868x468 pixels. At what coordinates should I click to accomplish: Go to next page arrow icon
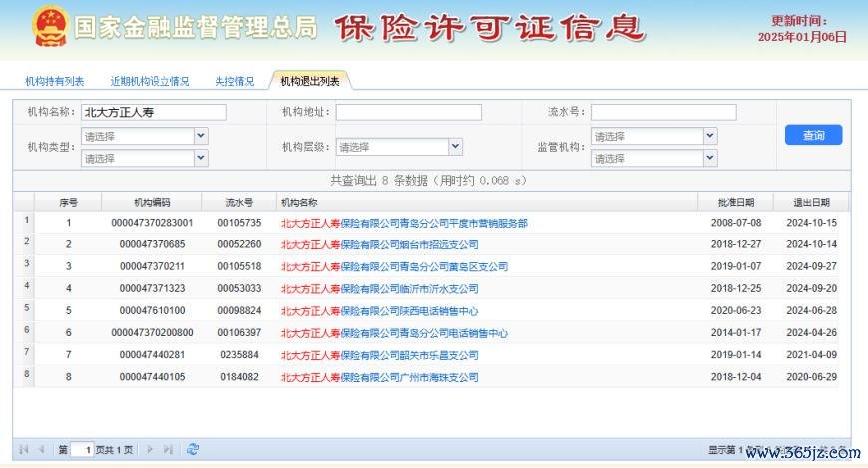[150, 450]
